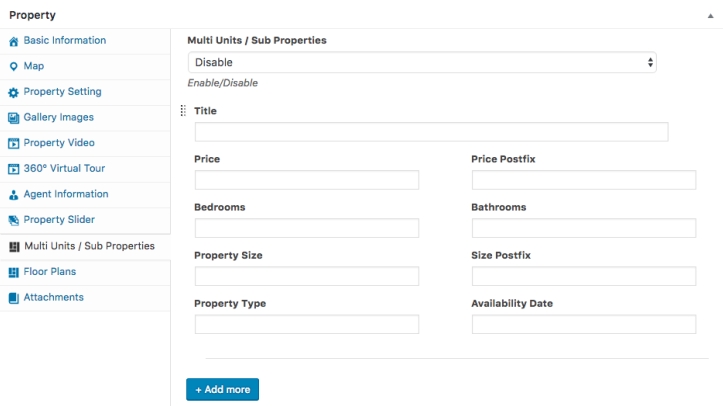Click the Basic Information house icon

pos(13,41)
